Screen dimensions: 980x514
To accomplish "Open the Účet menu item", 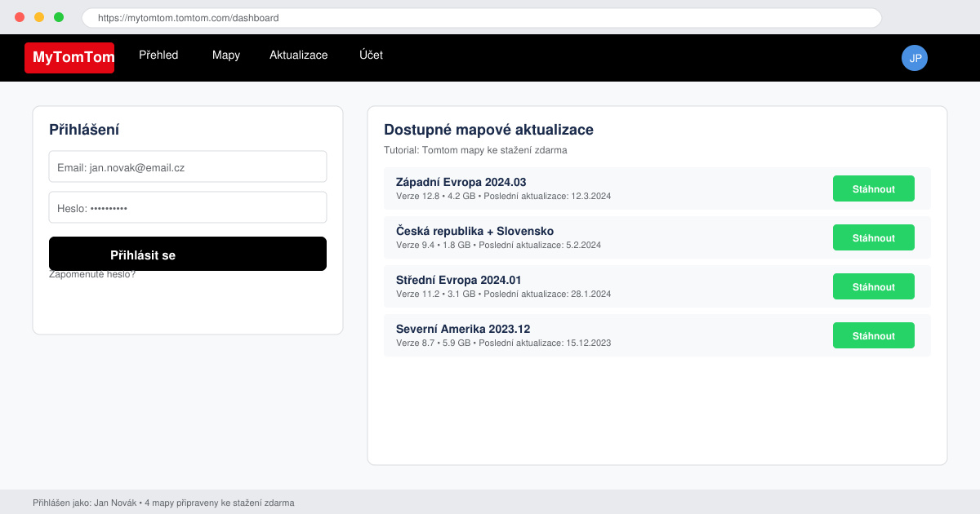I will [371, 55].
